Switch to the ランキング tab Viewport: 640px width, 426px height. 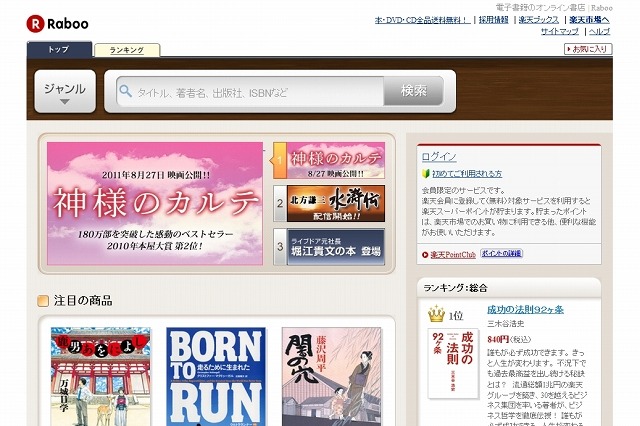pyautogui.click(x=127, y=50)
